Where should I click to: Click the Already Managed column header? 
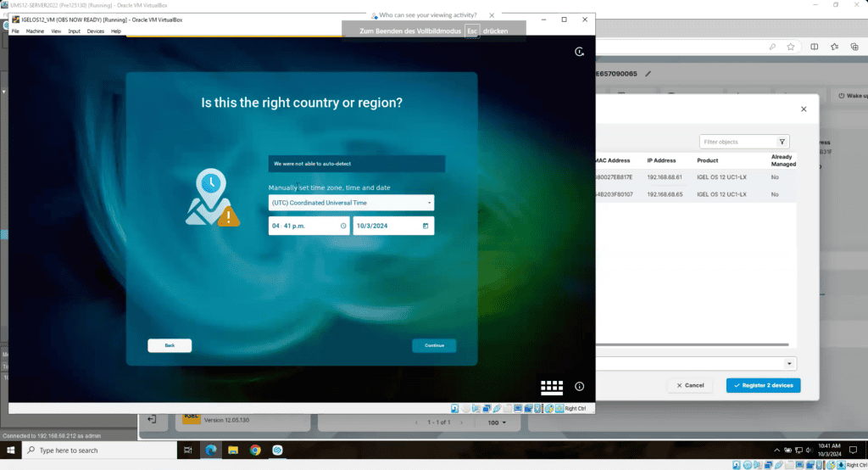tap(783, 160)
